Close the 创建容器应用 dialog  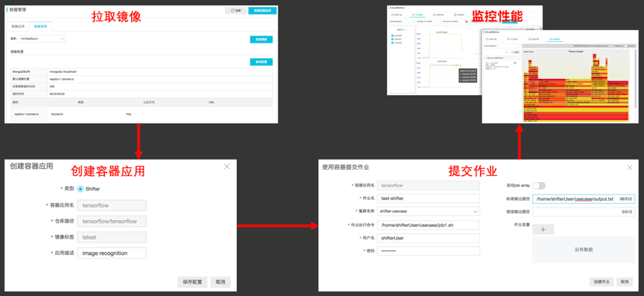tap(227, 167)
